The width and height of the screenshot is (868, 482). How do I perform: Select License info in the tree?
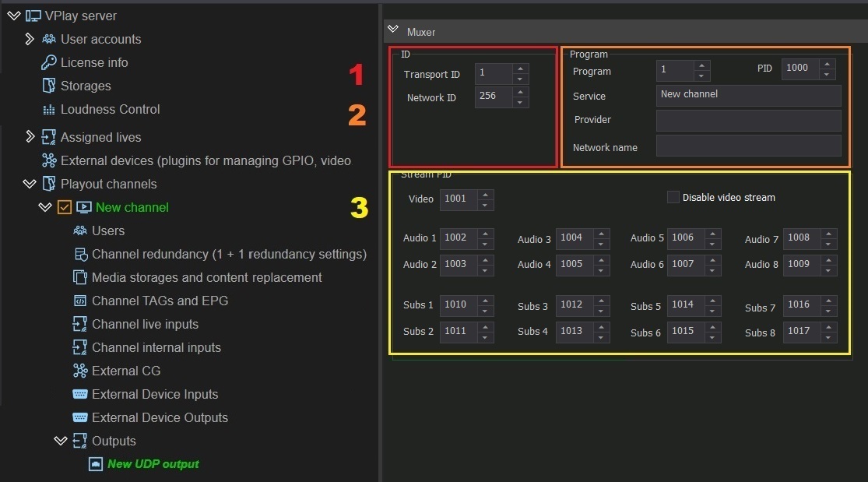coord(94,62)
